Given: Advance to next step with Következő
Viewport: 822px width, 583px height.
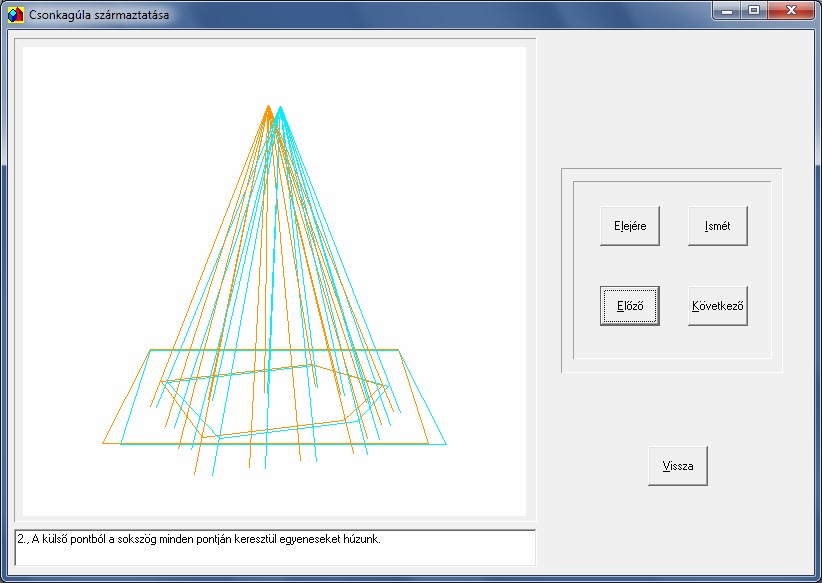Looking at the screenshot, I should 717,306.
